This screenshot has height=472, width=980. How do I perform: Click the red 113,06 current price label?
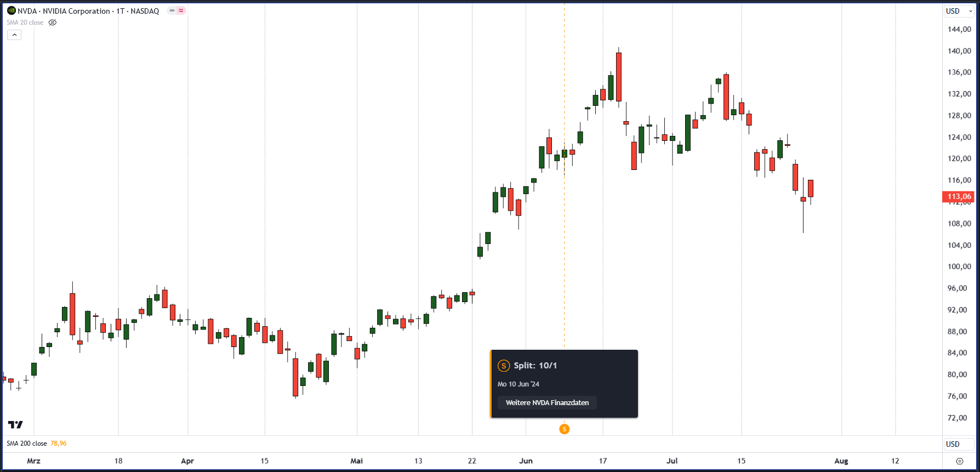pyautogui.click(x=959, y=196)
